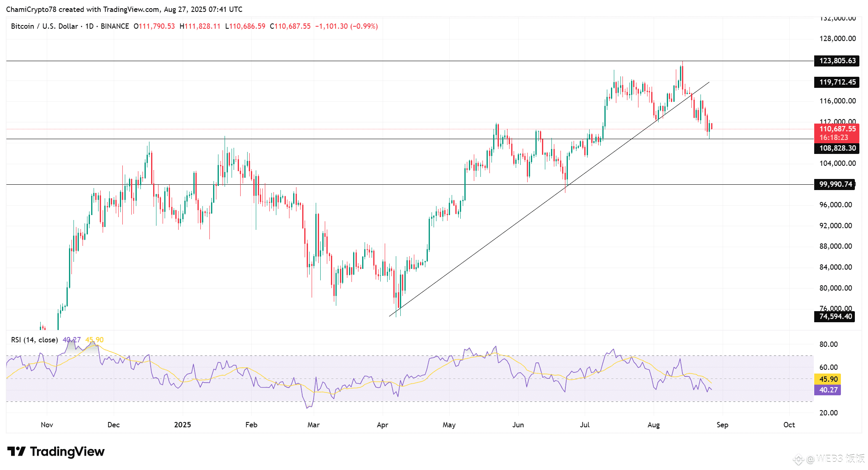Click the 80.00 level on RSI scale
The height and width of the screenshot is (470, 868).
(x=828, y=344)
